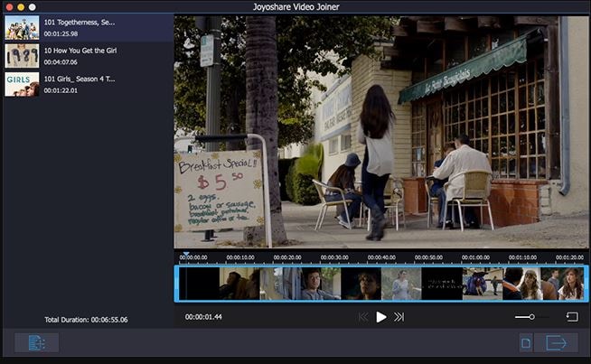This screenshot has height=364, width=591.
Task: Click the duration 00:04:07.06 text
Action: (61, 62)
